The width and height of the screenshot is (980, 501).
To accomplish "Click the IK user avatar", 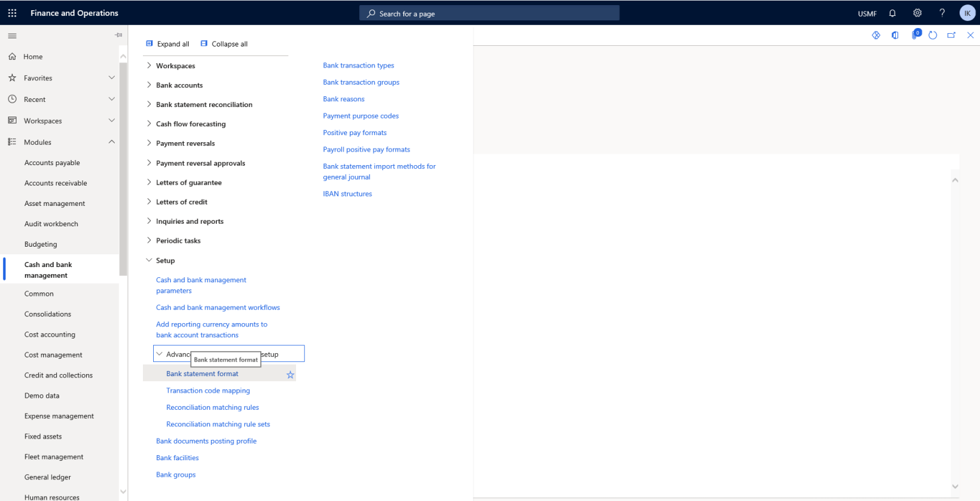I will click(x=967, y=13).
